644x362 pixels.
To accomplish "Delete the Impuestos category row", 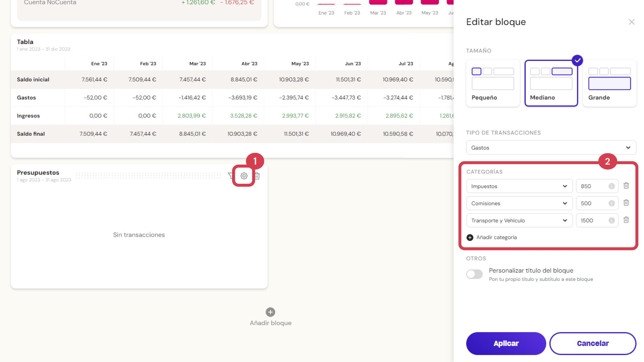I will (626, 186).
